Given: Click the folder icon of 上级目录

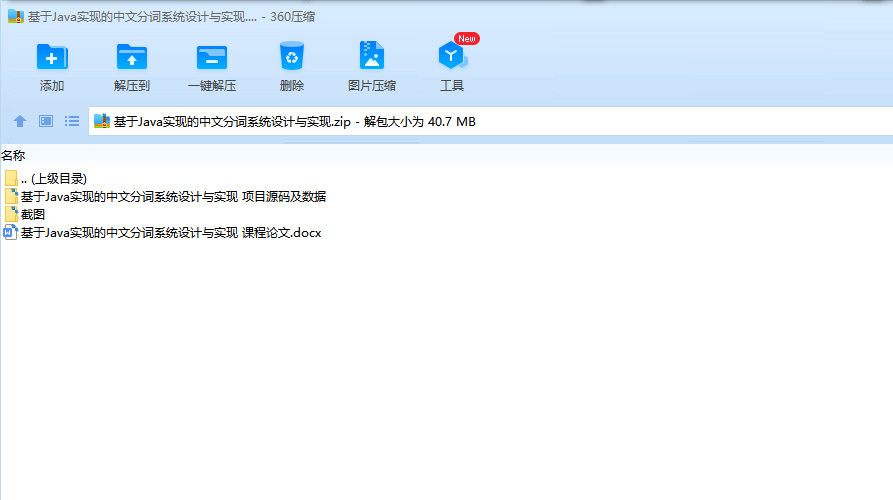Looking at the screenshot, I should [x=11, y=178].
